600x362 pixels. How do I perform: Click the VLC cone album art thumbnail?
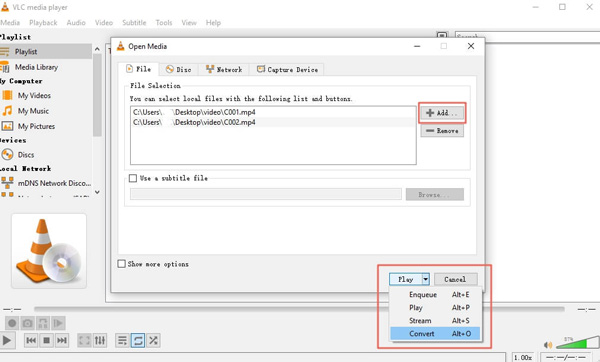49,251
